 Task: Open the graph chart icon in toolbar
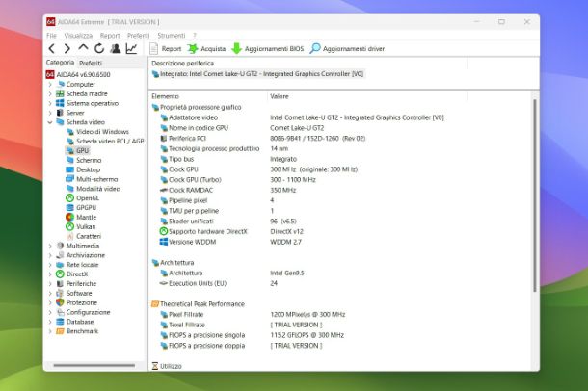pyautogui.click(x=131, y=48)
